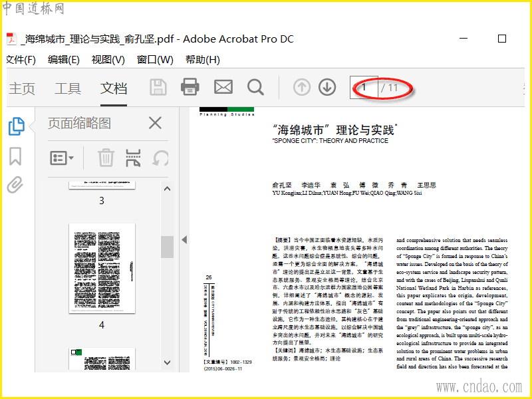Viewport: 532px width, 399px height.
Task: Open the bookmarks sidebar icon
Action: tap(15, 156)
